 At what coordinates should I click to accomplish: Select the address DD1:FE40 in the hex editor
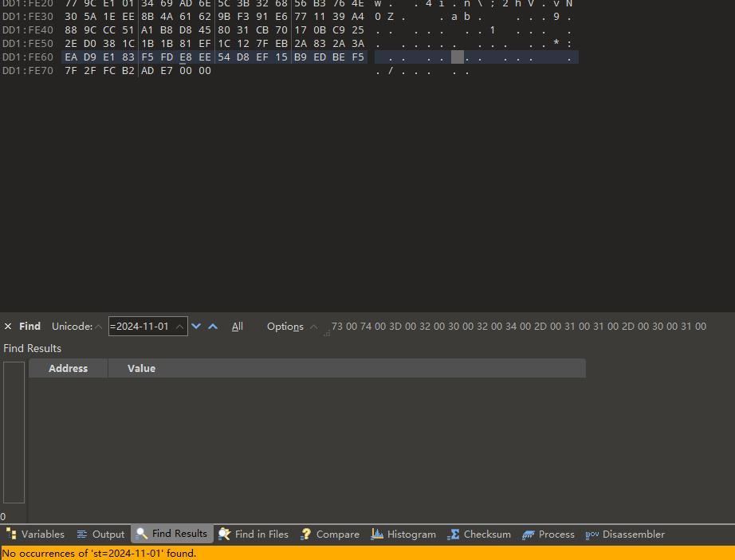point(28,30)
